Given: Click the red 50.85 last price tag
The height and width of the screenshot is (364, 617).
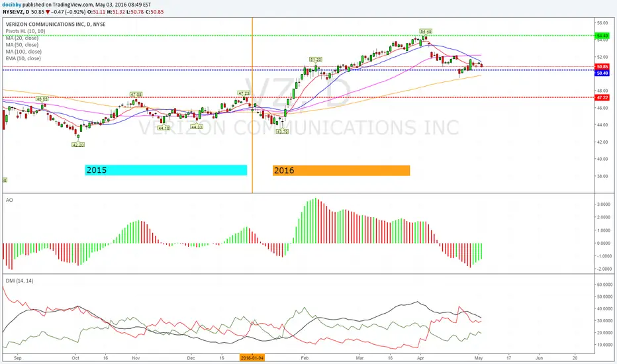Looking at the screenshot, I should pos(602,67).
